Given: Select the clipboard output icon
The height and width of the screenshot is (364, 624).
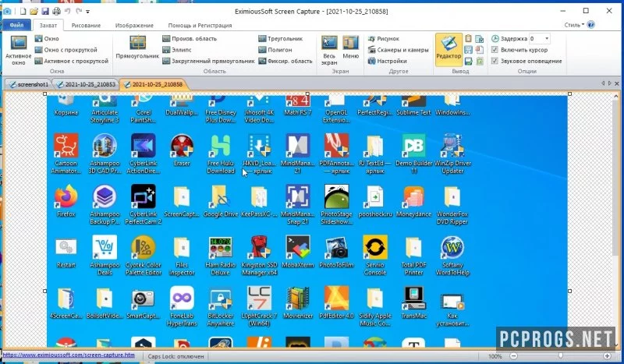Looking at the screenshot, I should click(x=469, y=39).
